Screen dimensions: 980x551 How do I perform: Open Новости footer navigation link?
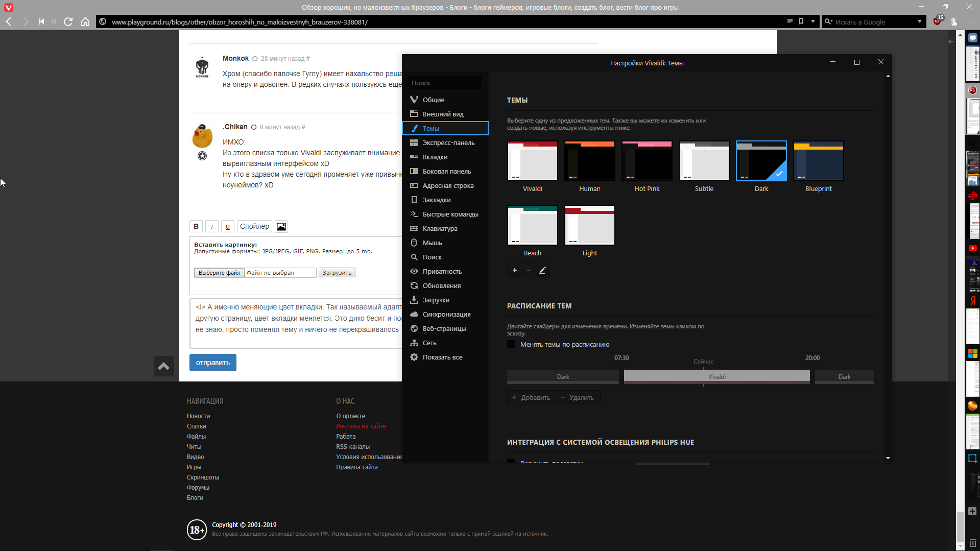pos(199,416)
